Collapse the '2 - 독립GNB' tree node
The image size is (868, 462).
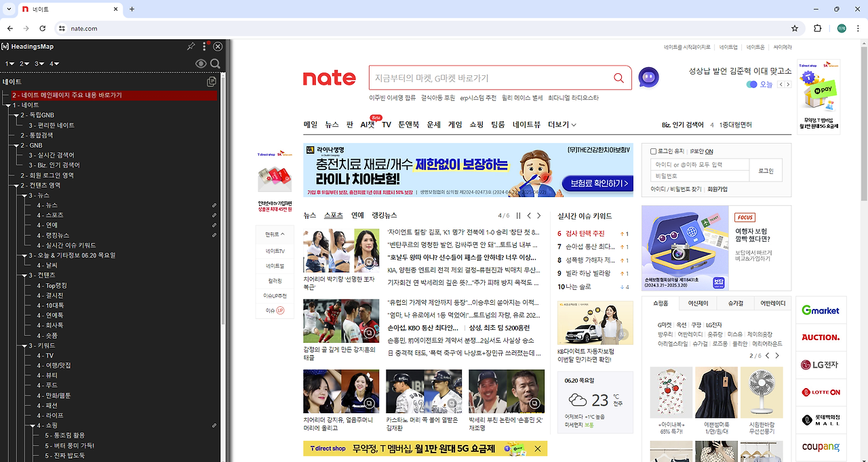[16, 116]
